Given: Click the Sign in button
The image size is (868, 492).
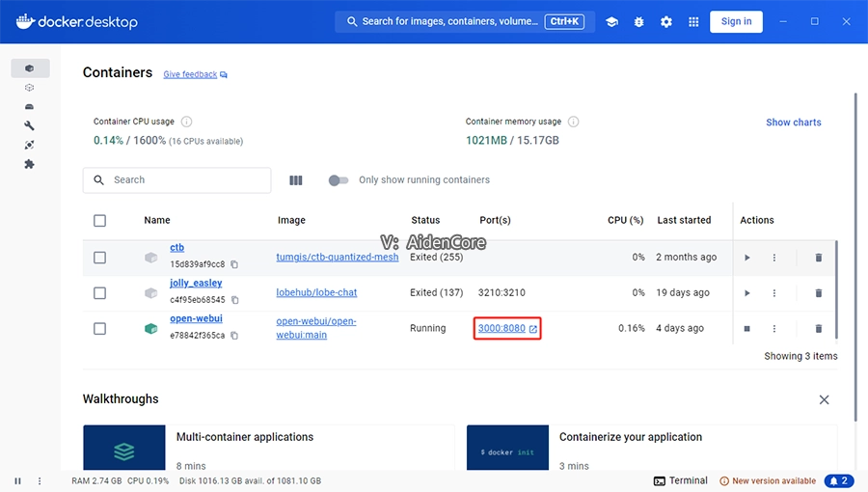Looking at the screenshot, I should [x=736, y=22].
